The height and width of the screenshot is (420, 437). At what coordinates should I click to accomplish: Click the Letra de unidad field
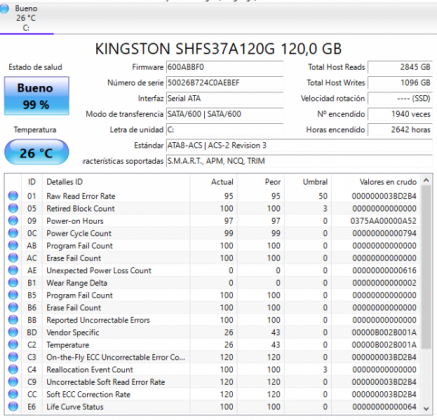point(224,130)
